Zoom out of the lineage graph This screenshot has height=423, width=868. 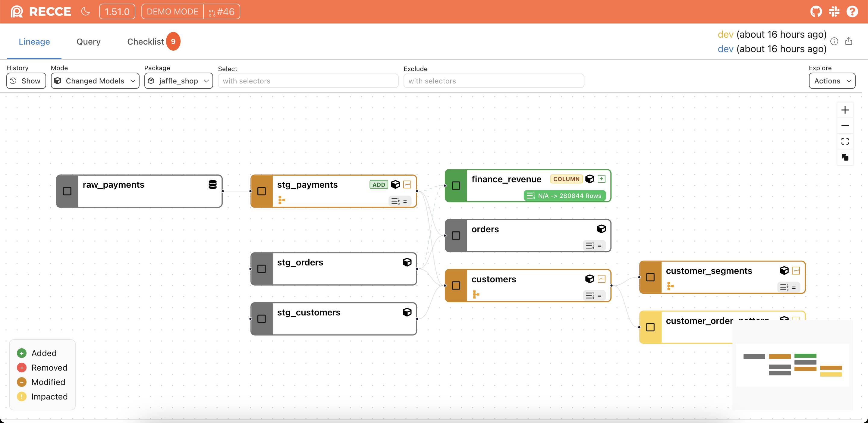pyautogui.click(x=845, y=126)
